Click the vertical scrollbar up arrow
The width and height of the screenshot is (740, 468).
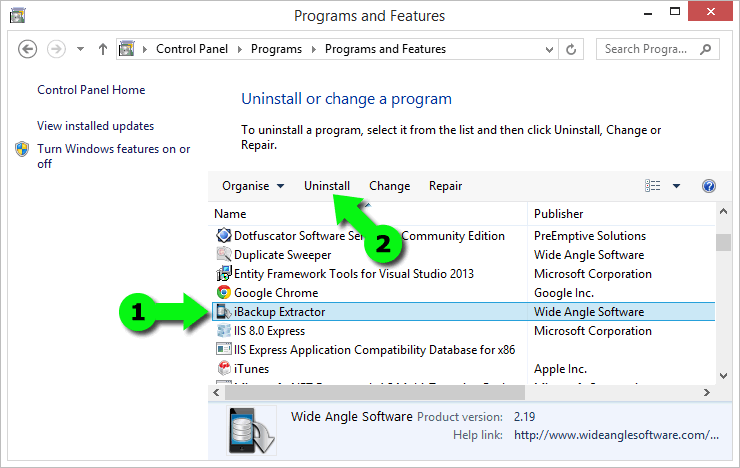click(x=723, y=212)
